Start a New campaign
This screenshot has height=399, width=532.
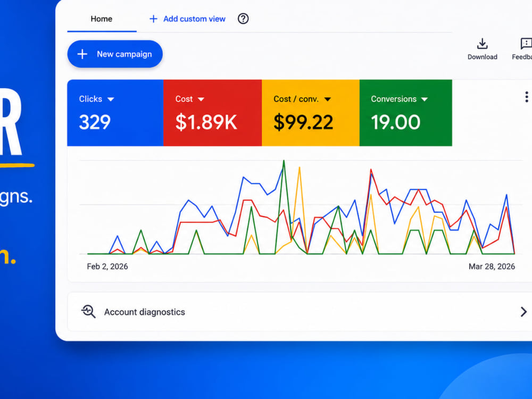pyautogui.click(x=115, y=54)
